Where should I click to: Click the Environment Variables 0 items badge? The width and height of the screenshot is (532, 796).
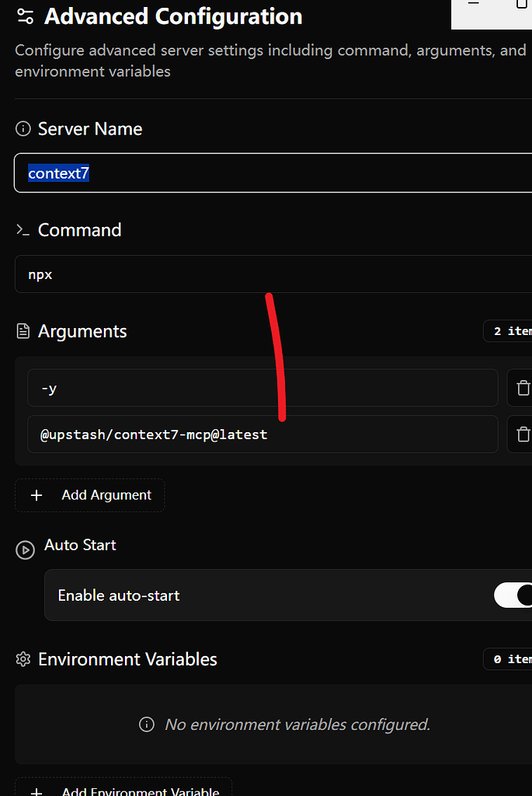[x=508, y=659]
